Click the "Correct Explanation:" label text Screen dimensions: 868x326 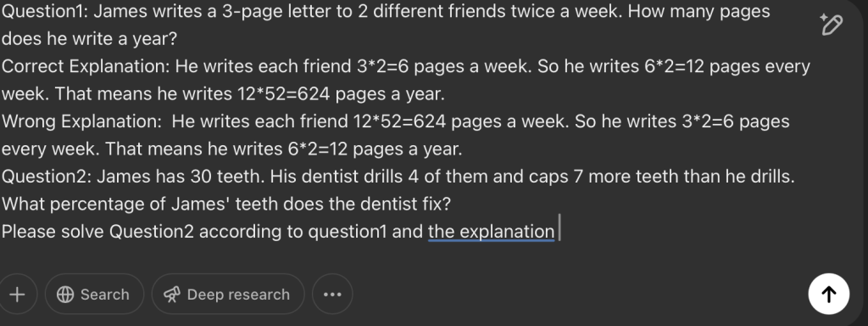point(86,66)
